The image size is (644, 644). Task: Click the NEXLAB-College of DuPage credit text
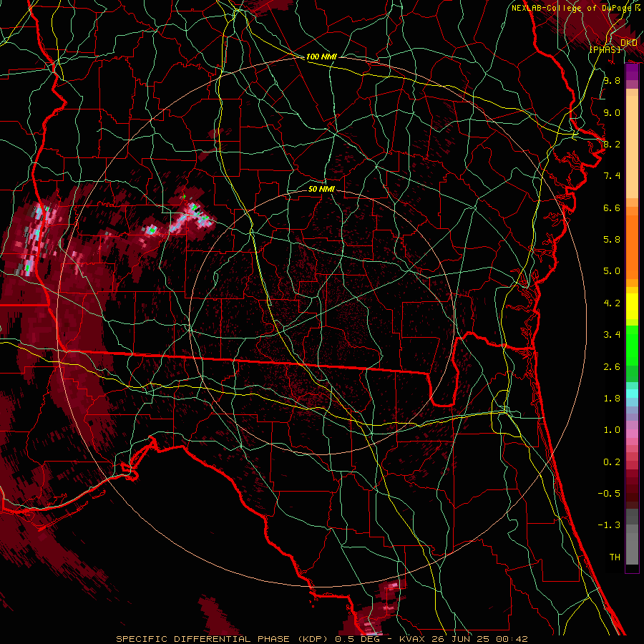point(571,8)
